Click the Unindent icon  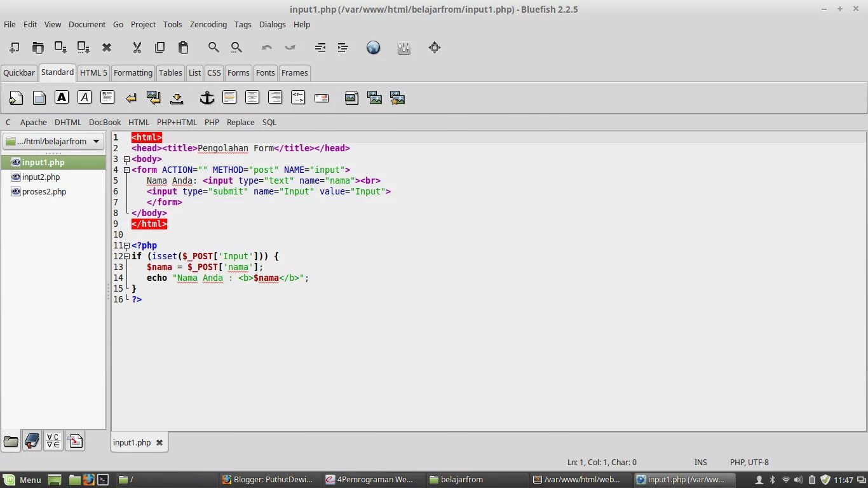pos(320,48)
